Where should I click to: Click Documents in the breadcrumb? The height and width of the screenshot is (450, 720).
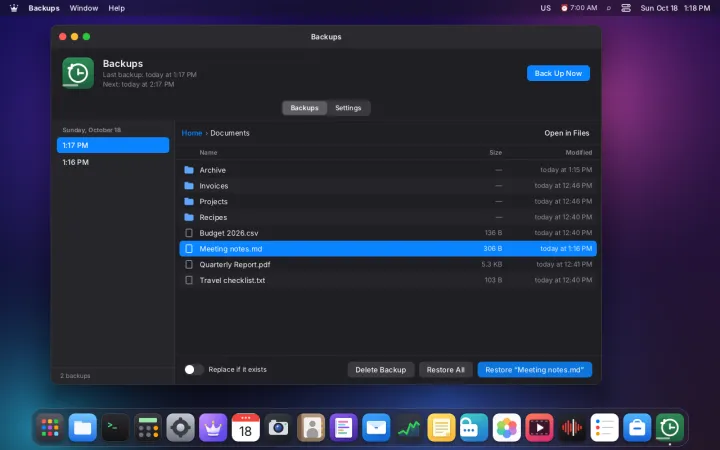pos(230,133)
